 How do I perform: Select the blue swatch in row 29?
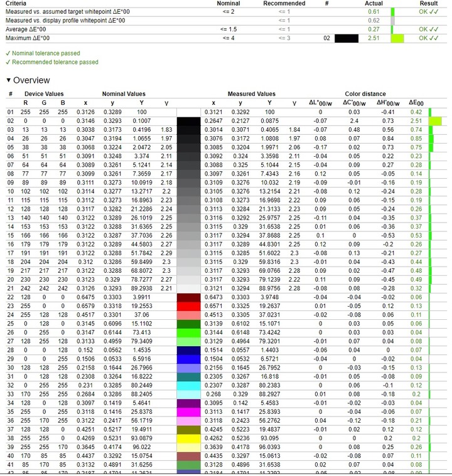tap(189, 359)
